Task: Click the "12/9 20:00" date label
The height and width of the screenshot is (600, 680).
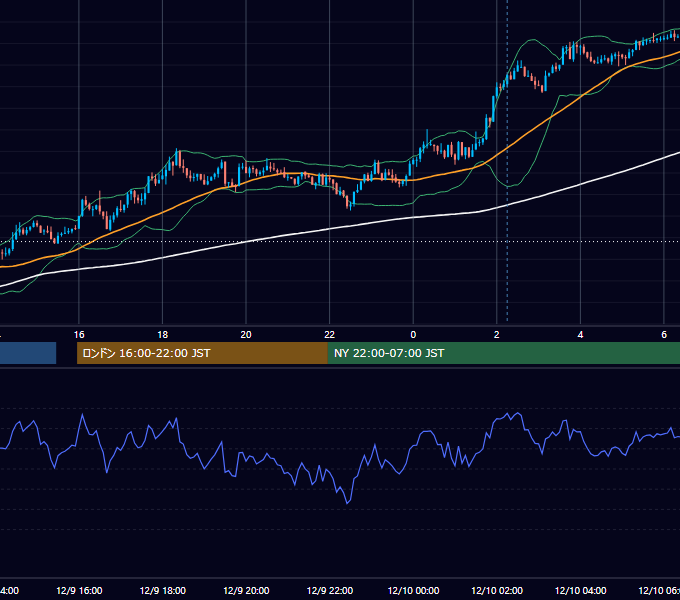Action: pos(246,590)
